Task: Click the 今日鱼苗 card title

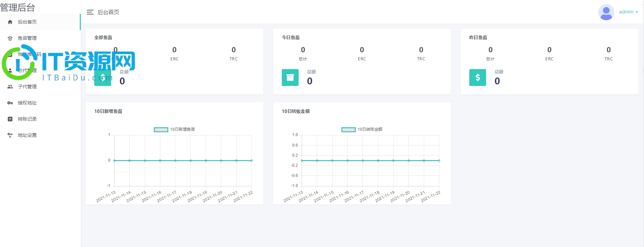Action: click(291, 37)
